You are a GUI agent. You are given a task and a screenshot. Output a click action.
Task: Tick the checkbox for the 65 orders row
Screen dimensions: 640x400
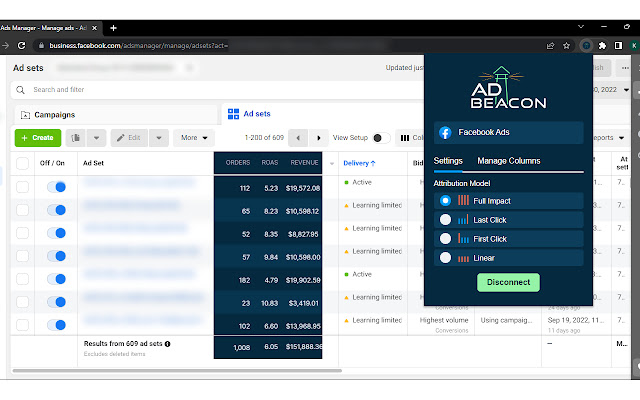click(22, 210)
